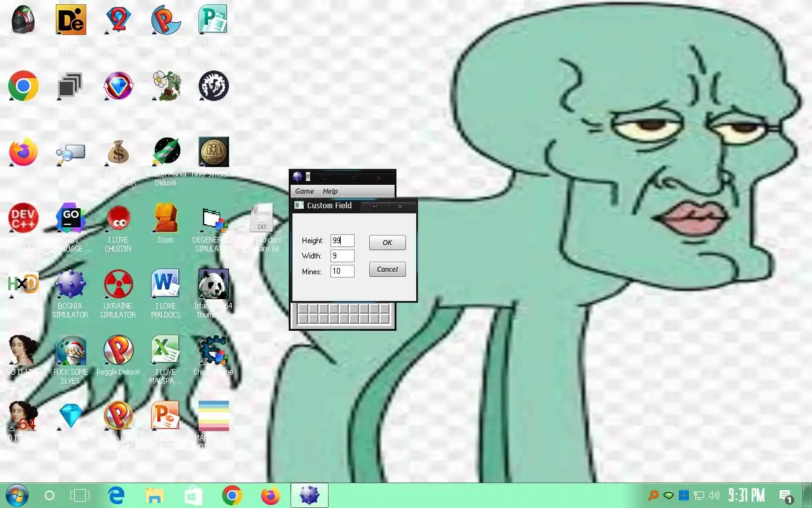Open the portrait icon with red 64
Viewport: 812px width, 508px height.
pos(23,417)
